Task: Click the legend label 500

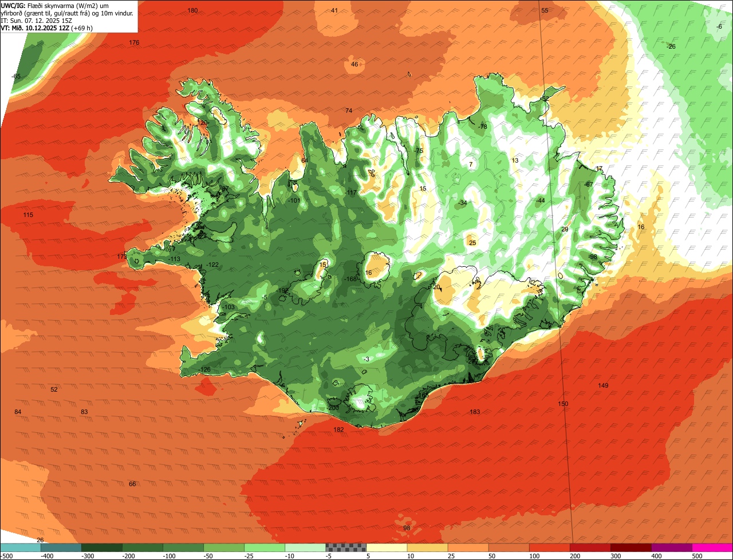Action: point(697,556)
